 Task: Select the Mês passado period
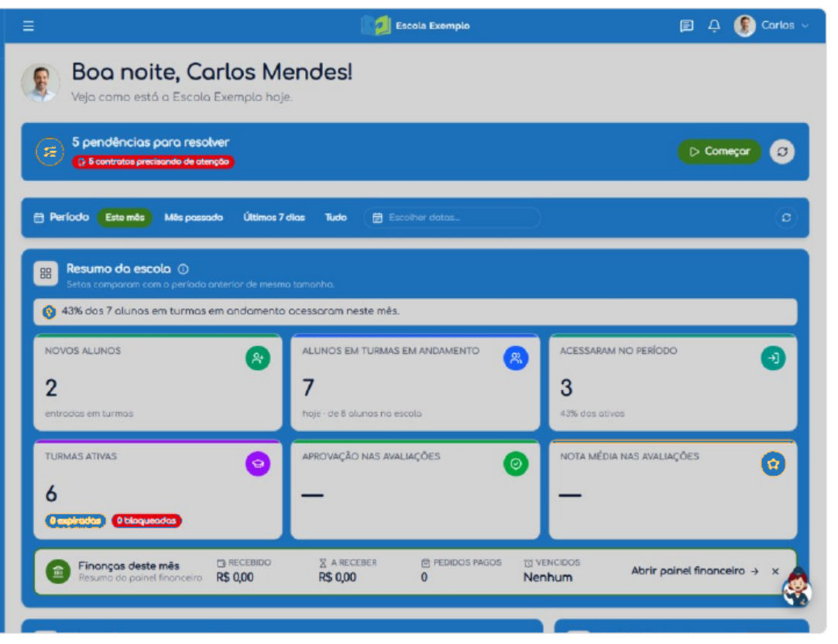[x=194, y=218]
